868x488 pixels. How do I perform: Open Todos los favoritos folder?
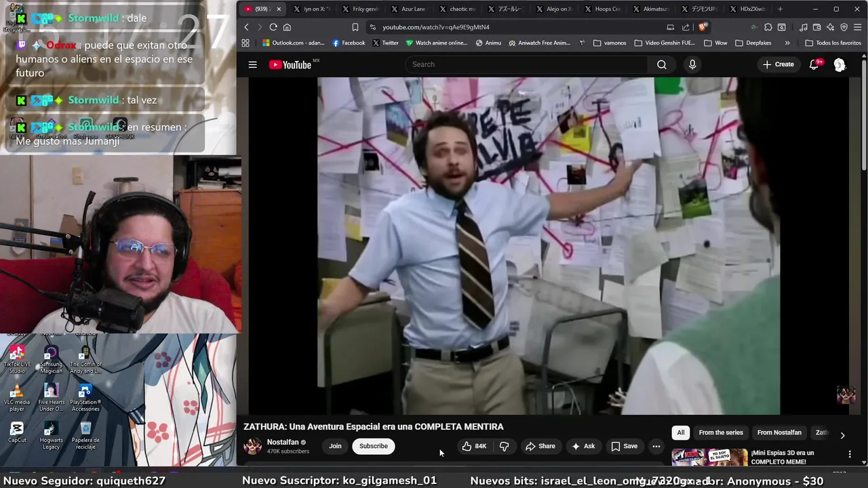click(x=833, y=43)
